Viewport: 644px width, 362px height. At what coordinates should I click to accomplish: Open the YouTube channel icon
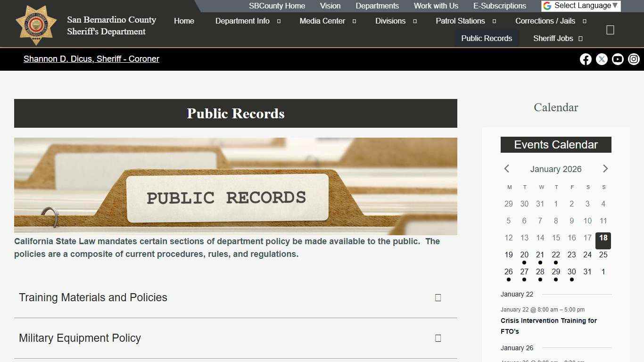click(x=618, y=59)
